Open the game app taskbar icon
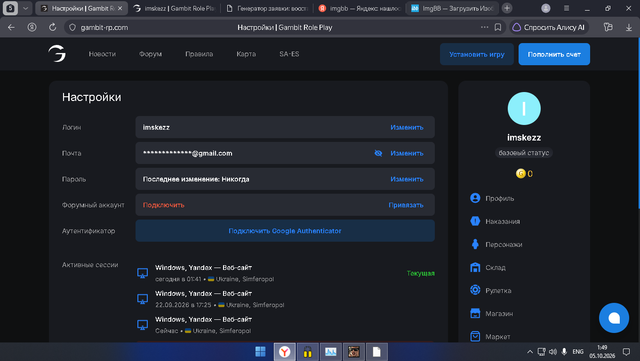 (353, 352)
